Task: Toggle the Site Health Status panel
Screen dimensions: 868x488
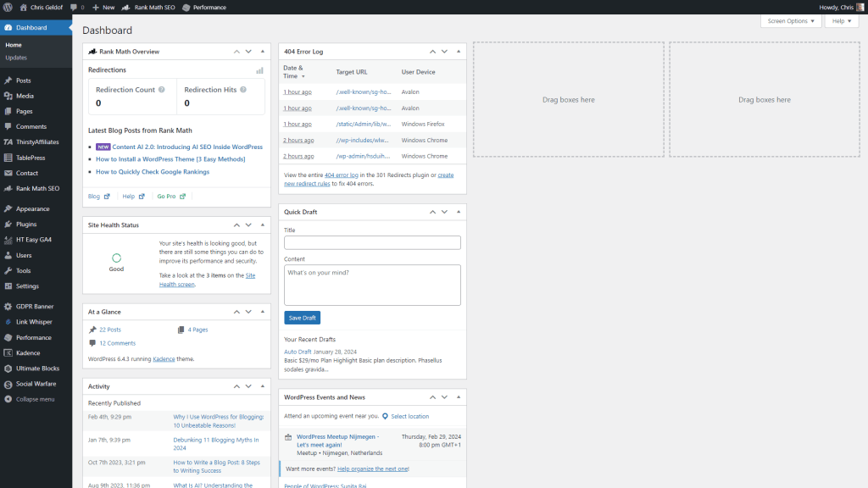Action: pos(263,225)
